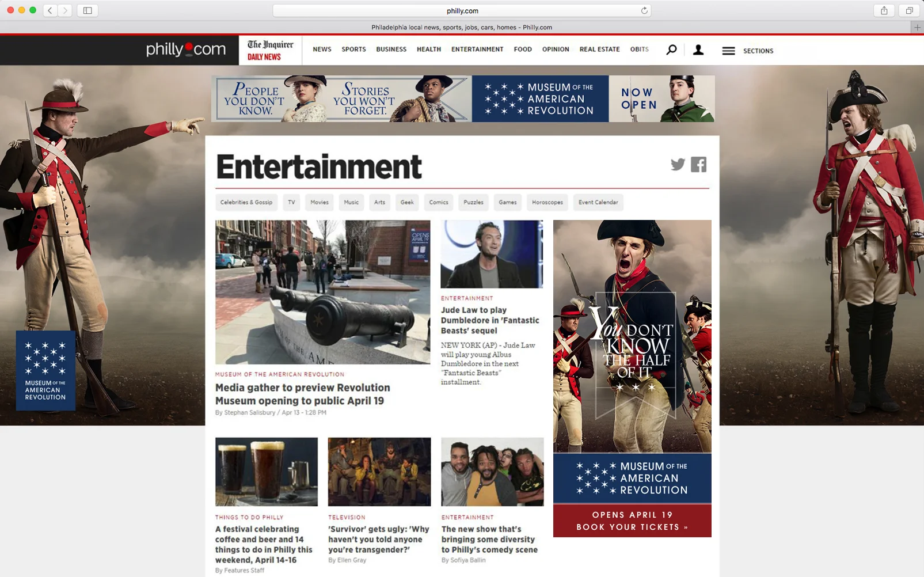Click By Sofiya Ballin byline
924x577 pixels.
(463, 560)
